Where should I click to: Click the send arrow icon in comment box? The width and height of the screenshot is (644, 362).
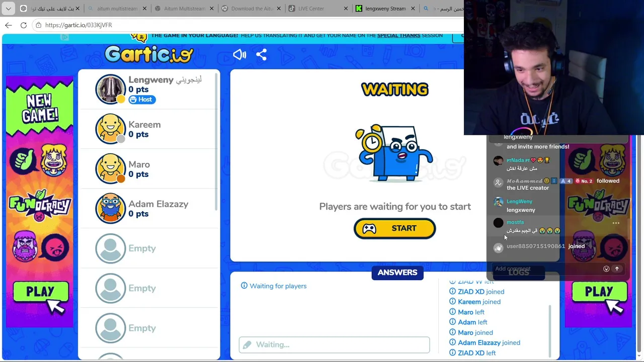(617, 268)
